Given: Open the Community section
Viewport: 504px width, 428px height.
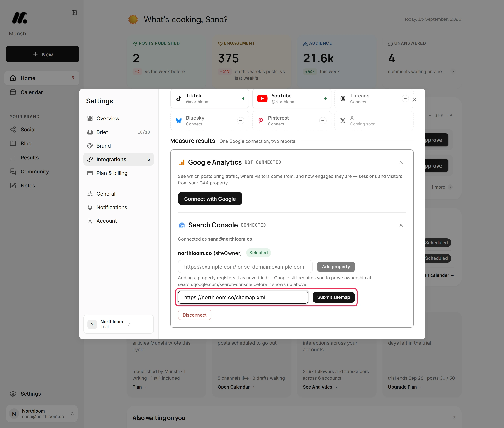Looking at the screenshot, I should [x=42, y=172].
